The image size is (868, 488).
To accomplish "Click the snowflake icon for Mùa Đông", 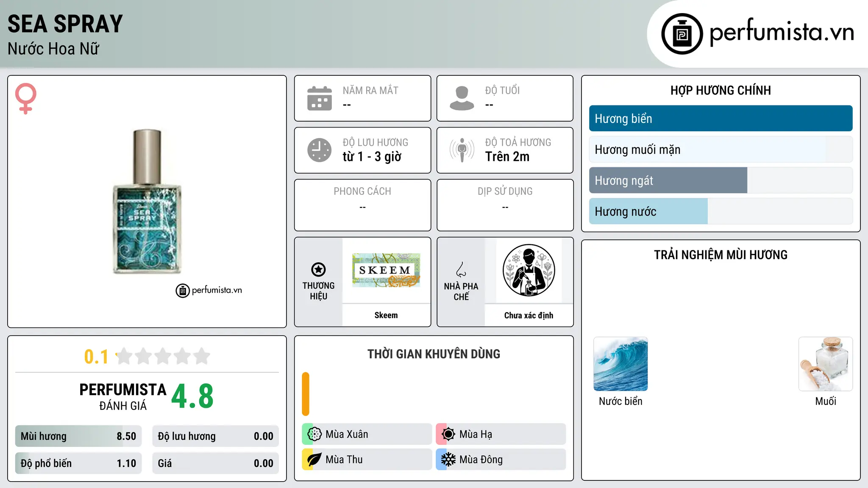I will (x=448, y=460).
